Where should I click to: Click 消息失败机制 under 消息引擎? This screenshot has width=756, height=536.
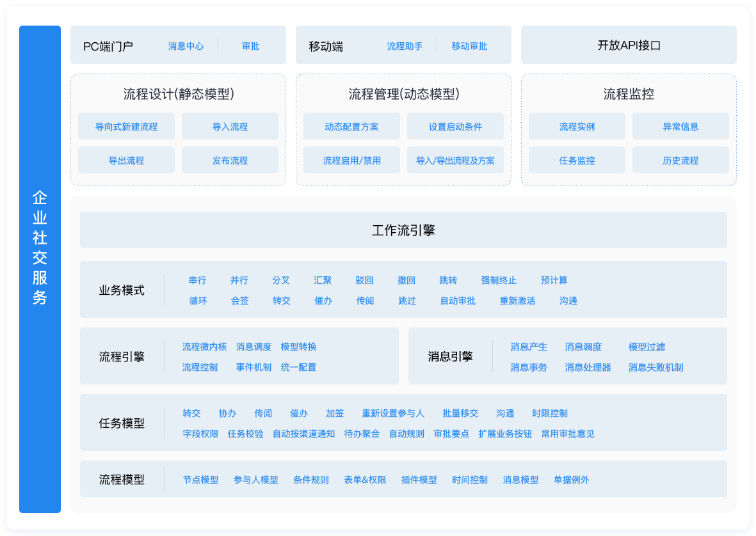click(657, 367)
